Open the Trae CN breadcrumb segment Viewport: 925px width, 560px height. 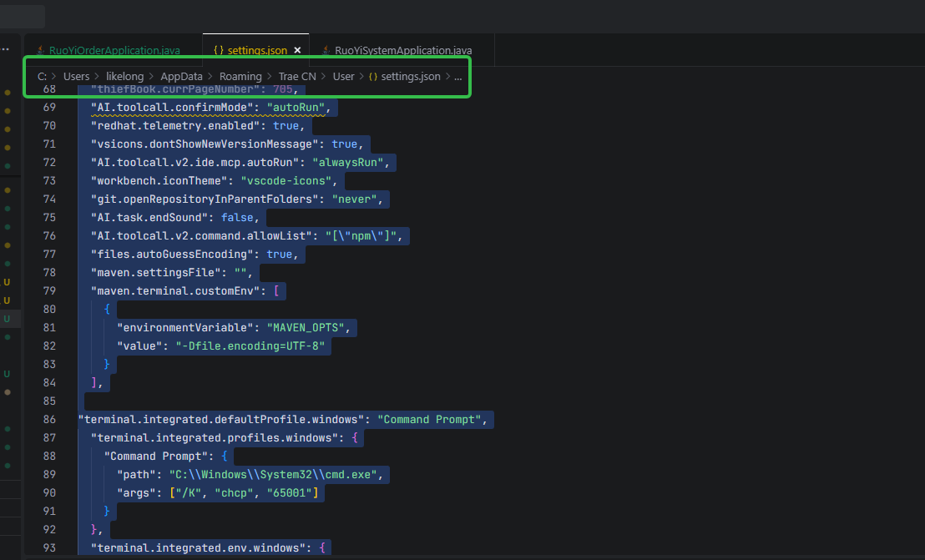[296, 77]
